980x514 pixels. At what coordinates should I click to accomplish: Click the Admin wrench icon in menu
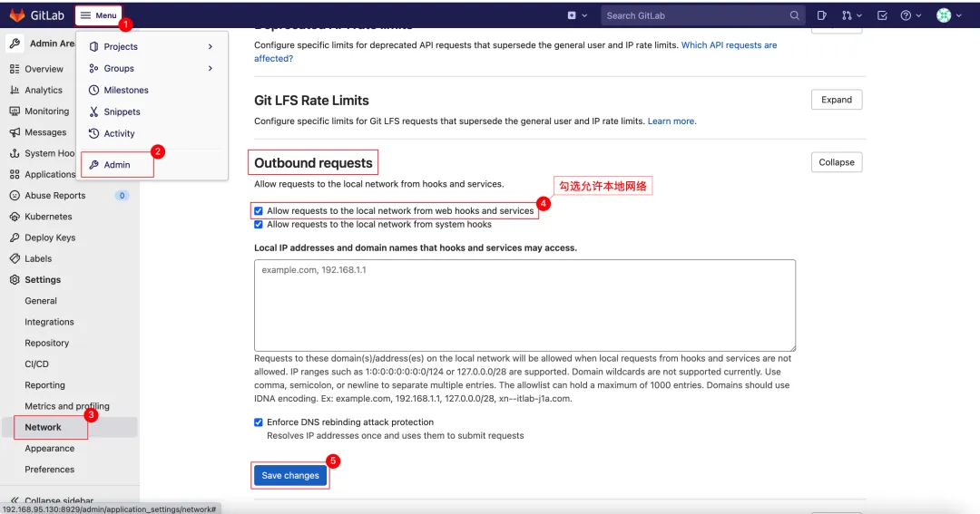[x=93, y=165]
